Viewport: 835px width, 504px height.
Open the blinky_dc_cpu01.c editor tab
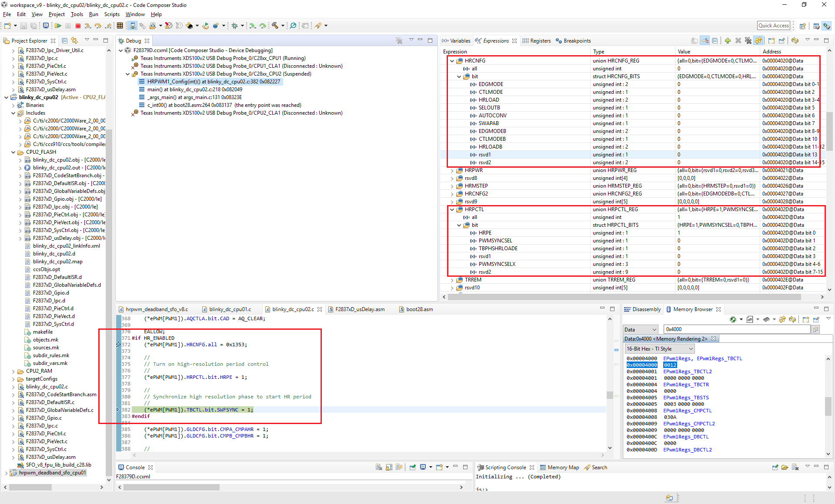point(230,309)
